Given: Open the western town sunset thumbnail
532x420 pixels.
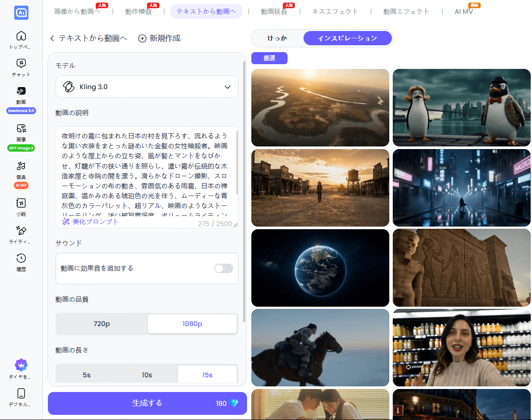Looking at the screenshot, I should tap(320, 188).
